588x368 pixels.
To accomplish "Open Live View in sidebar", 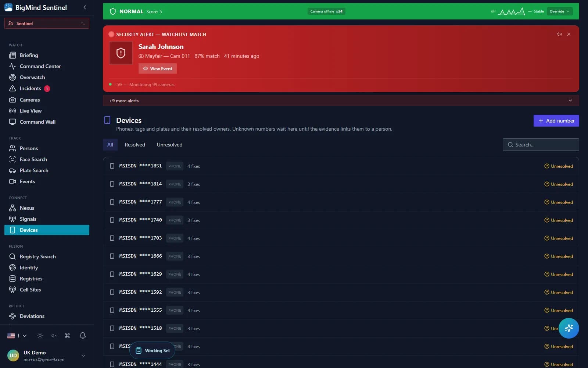I will tap(47, 111).
